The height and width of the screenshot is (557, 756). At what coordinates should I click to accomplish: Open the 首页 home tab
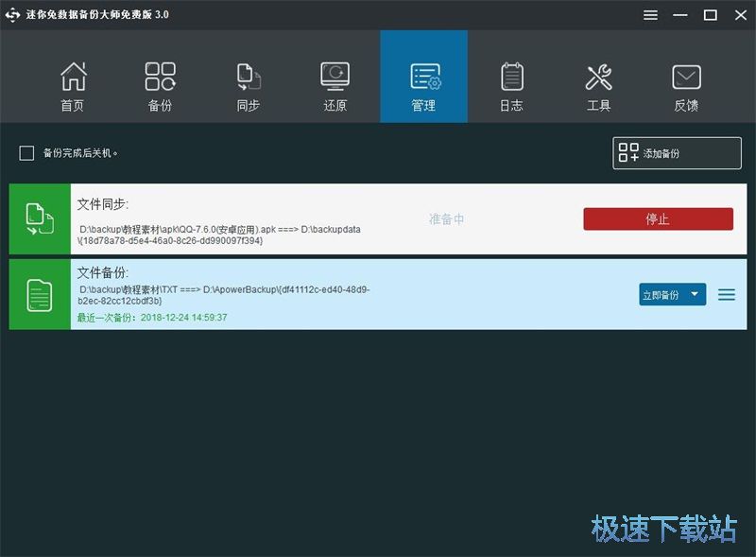point(73,86)
